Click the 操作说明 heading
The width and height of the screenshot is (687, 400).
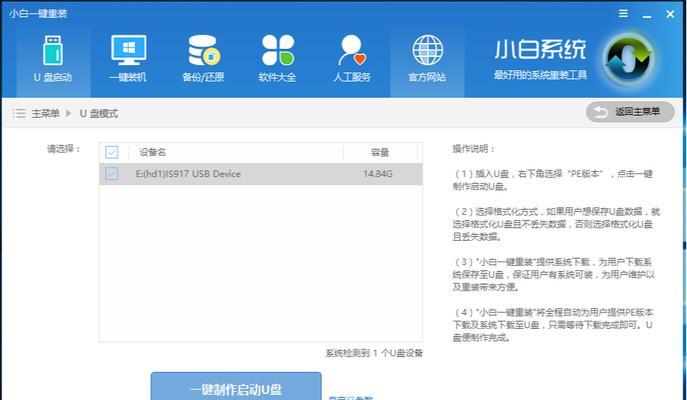tap(474, 149)
